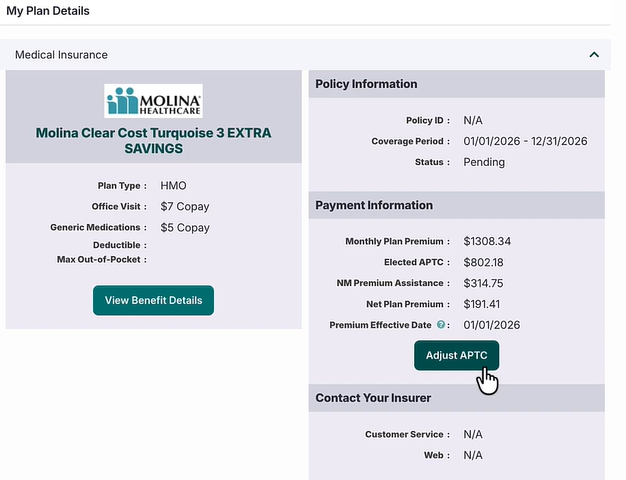Image resolution: width=626 pixels, height=480 pixels.
Task: Click the HMO plan type value
Action: [x=173, y=186]
